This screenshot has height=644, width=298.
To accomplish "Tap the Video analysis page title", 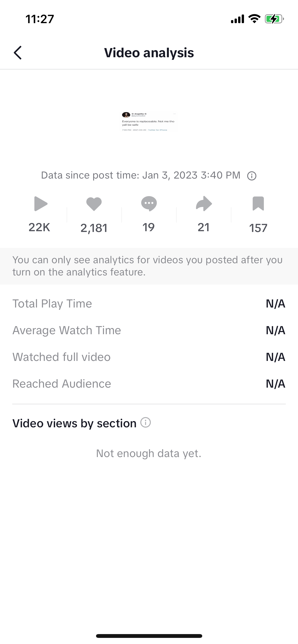I will [149, 53].
